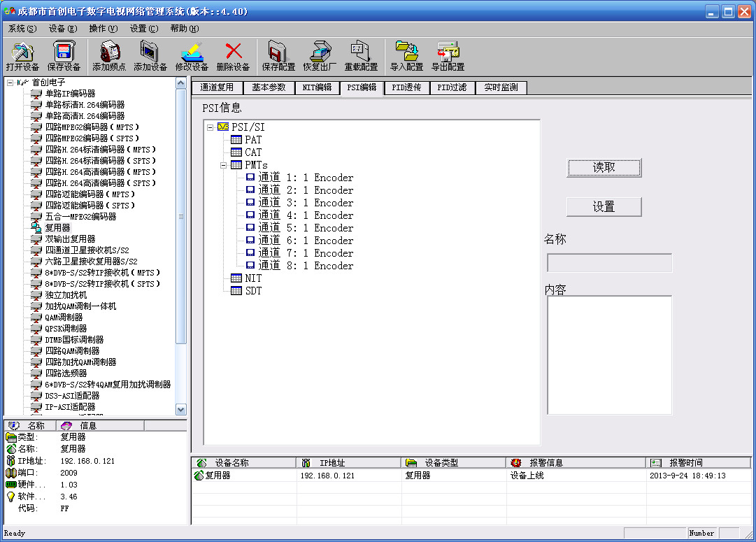Image resolution: width=756 pixels, height=542 pixels.
Task: Select 单路高清H.264编码器 in device tree
Action: click(85, 115)
